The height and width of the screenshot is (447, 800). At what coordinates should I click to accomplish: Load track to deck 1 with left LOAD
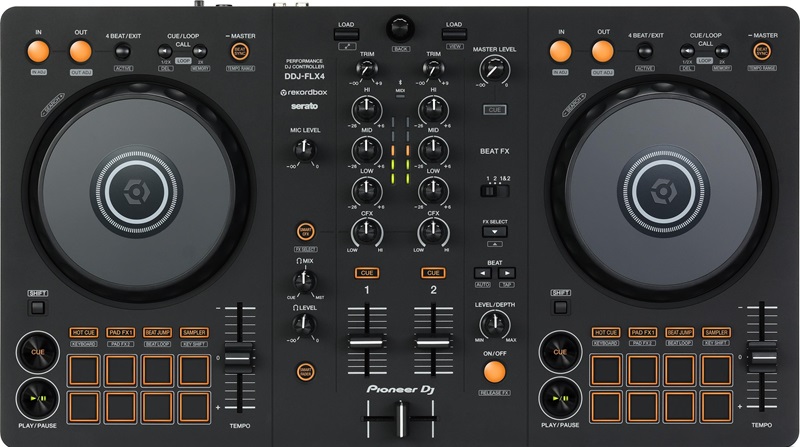click(x=346, y=35)
